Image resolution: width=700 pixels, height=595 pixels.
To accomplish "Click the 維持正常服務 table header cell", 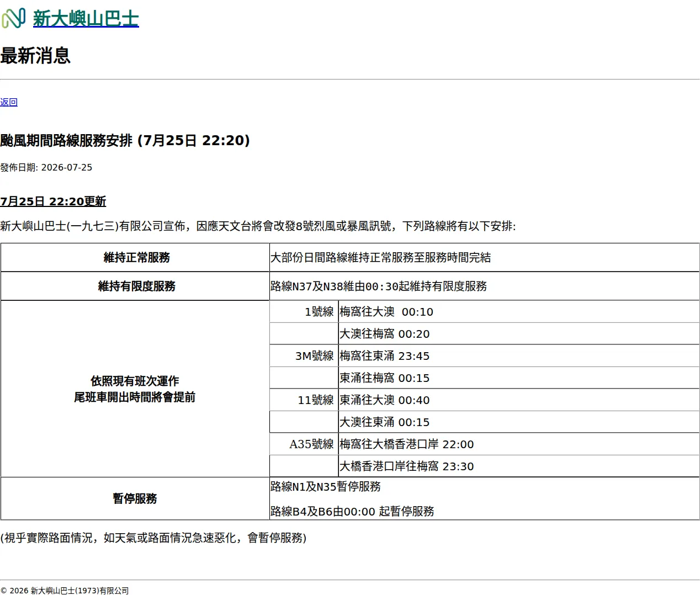I will click(135, 257).
